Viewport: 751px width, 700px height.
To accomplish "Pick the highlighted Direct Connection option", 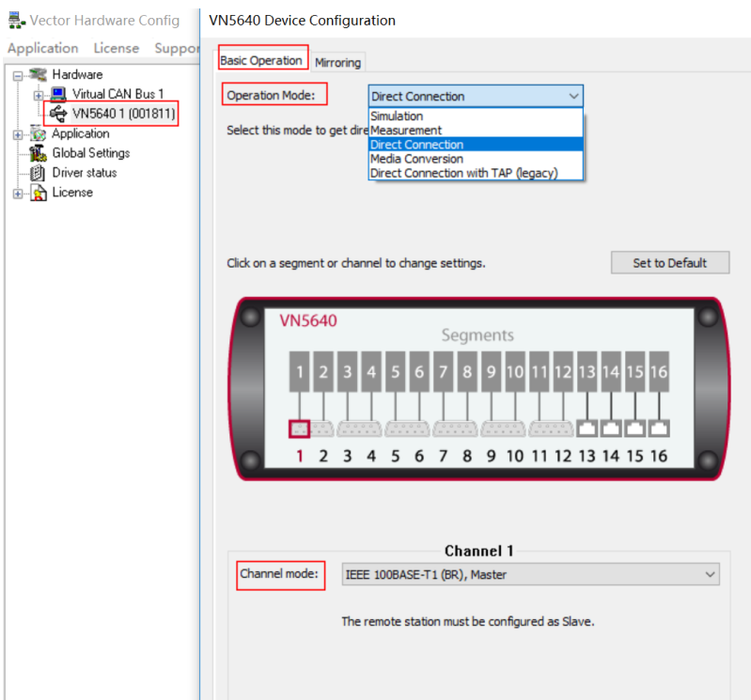I will pyautogui.click(x=477, y=145).
